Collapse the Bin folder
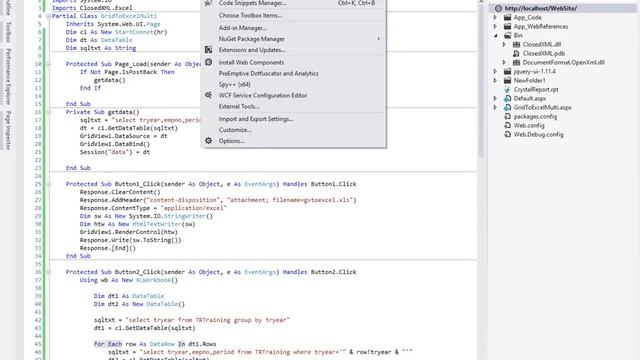 pyautogui.click(x=496, y=36)
